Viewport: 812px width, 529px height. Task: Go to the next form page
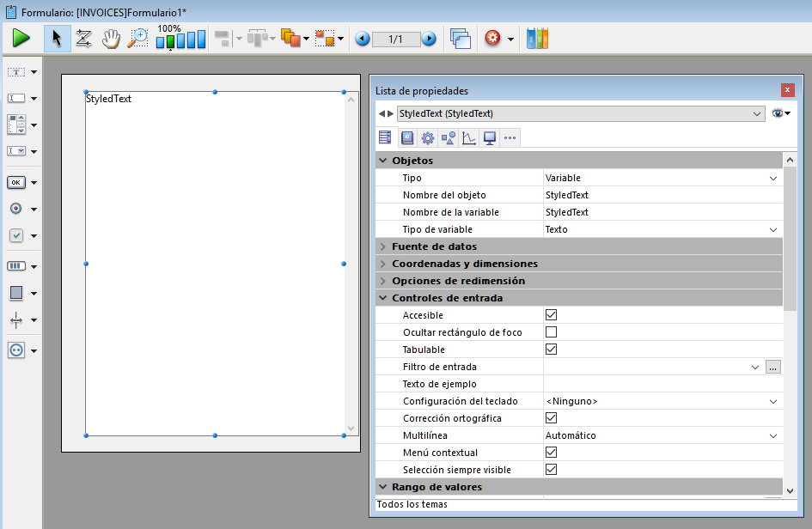[429, 40]
